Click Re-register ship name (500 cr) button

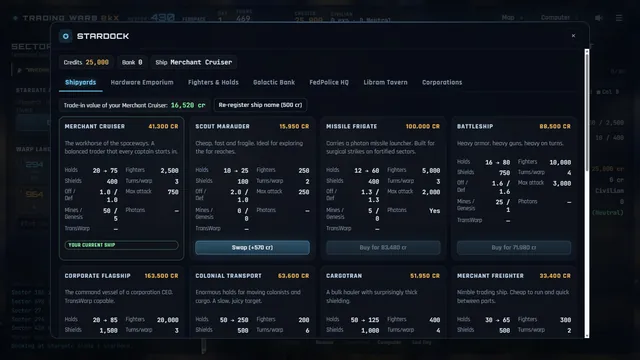(260, 105)
